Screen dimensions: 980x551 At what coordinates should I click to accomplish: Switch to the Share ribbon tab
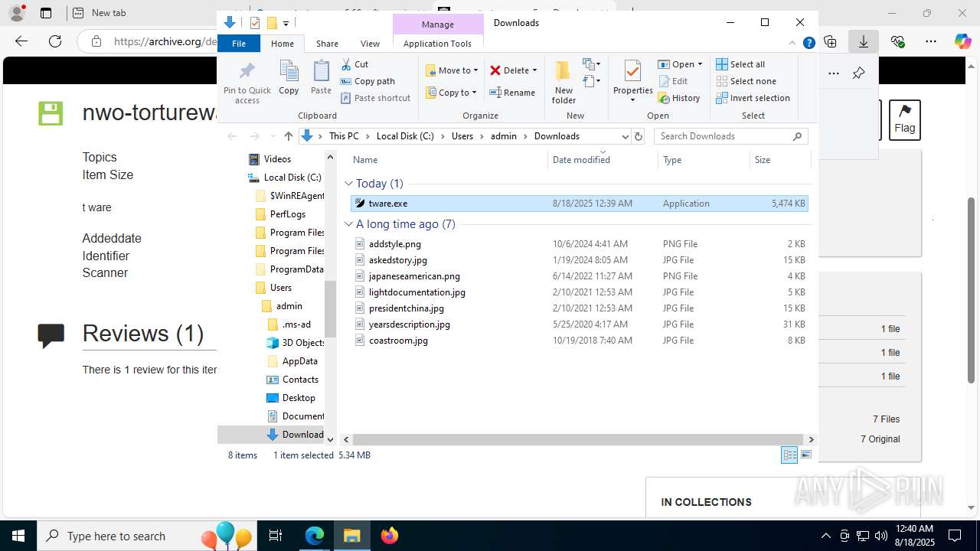coord(327,44)
